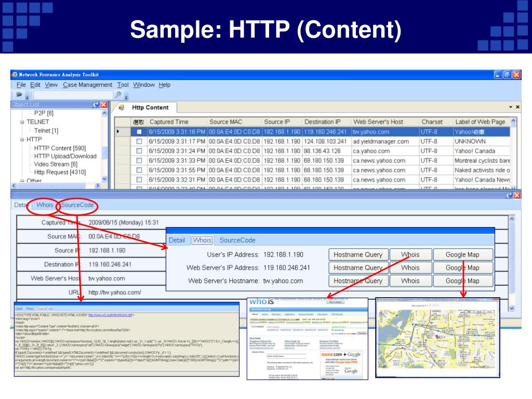Open the source code view thumbnail
The height and width of the screenshot is (399, 532).
tap(127, 339)
